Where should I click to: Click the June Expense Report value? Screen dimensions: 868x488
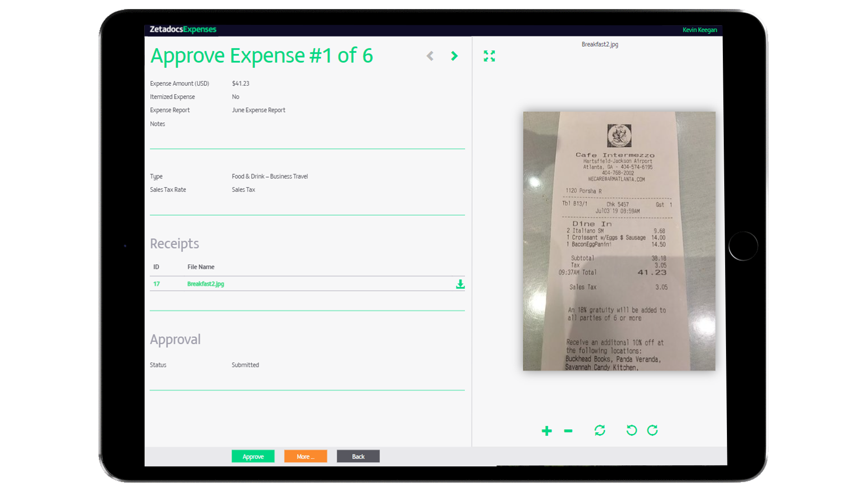(x=258, y=110)
